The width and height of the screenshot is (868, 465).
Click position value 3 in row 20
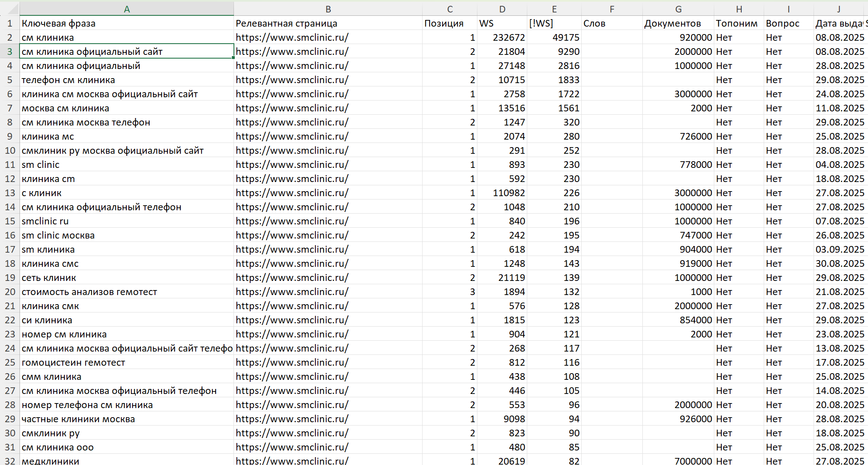pos(450,292)
